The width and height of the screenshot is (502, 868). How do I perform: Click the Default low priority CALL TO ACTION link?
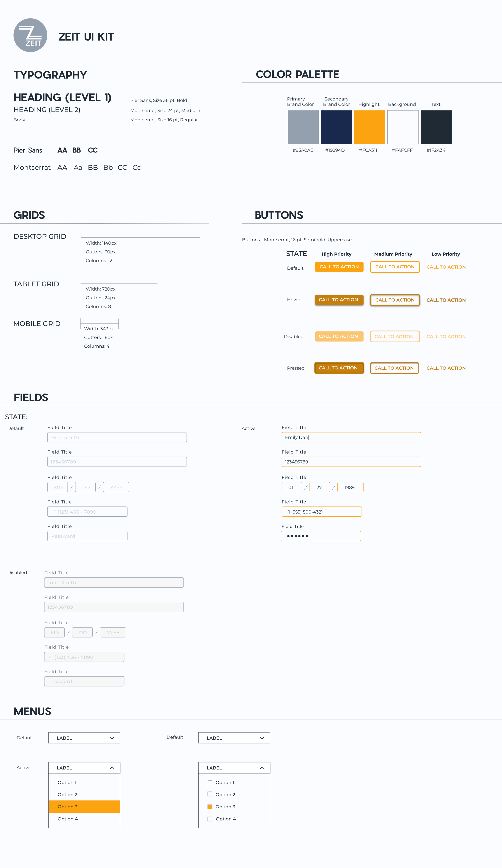[x=446, y=267]
